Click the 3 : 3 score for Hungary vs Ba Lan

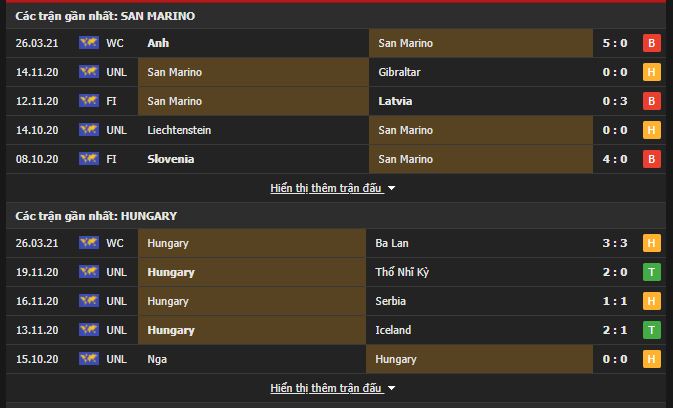click(615, 243)
